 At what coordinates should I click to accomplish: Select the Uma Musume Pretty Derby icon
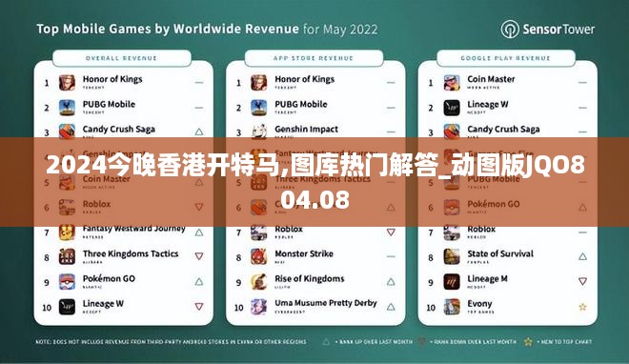click(259, 307)
